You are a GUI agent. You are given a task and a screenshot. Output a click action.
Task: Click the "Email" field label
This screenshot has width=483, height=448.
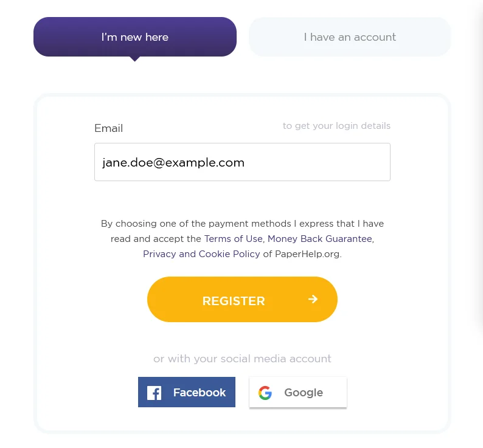pos(109,128)
